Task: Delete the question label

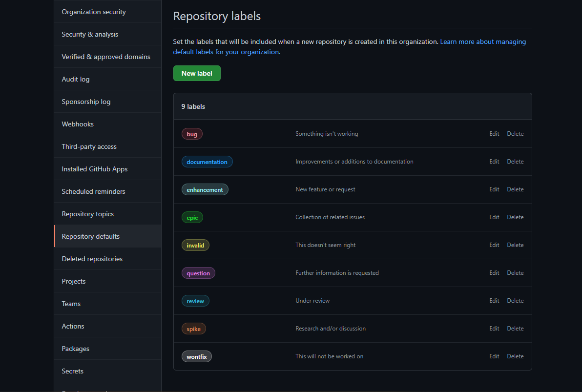Action: [515, 273]
